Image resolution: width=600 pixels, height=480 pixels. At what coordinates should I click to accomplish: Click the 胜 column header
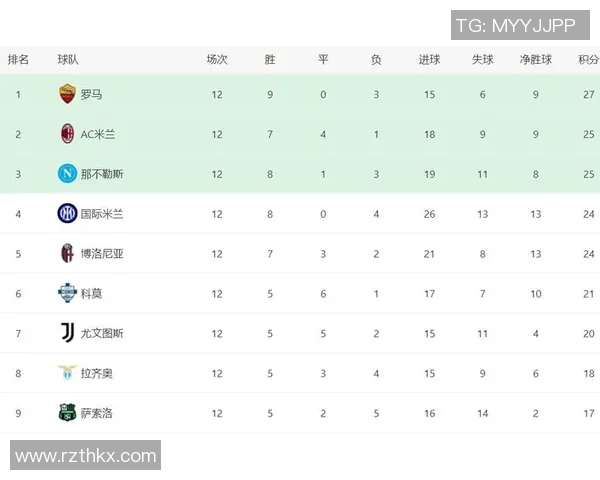click(x=270, y=60)
